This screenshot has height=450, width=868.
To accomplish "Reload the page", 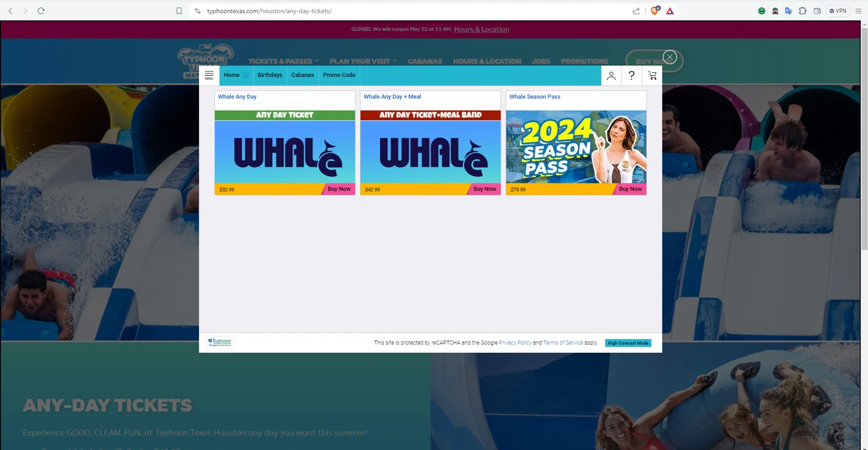I will tap(41, 10).
